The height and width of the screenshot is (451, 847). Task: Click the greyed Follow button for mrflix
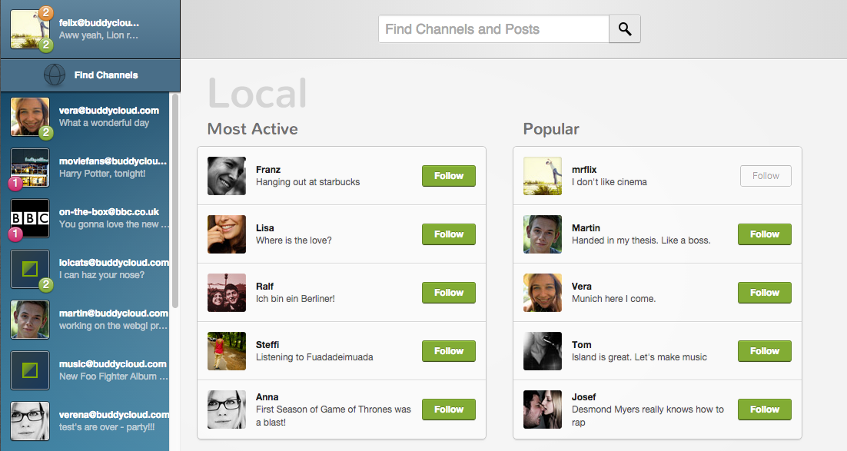tap(765, 176)
